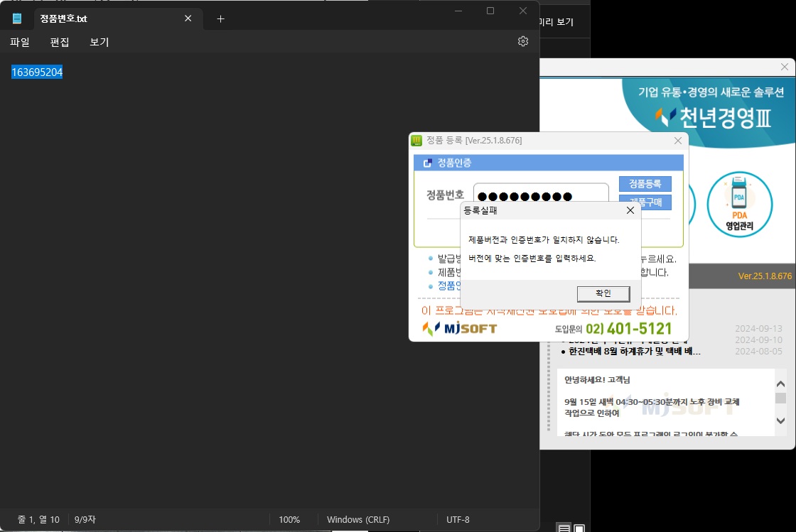The width and height of the screenshot is (796, 532).
Task: Click the '안녕하세요! 고객님' notice text
Action: click(x=597, y=380)
